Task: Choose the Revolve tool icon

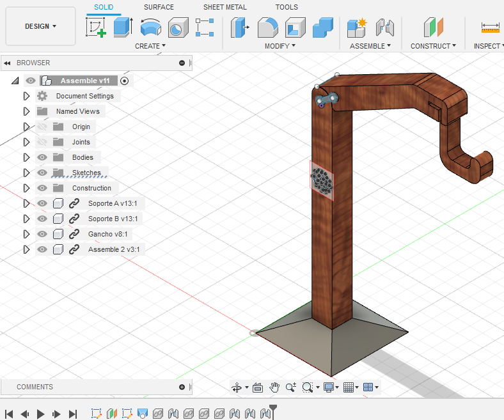Action: [150, 27]
